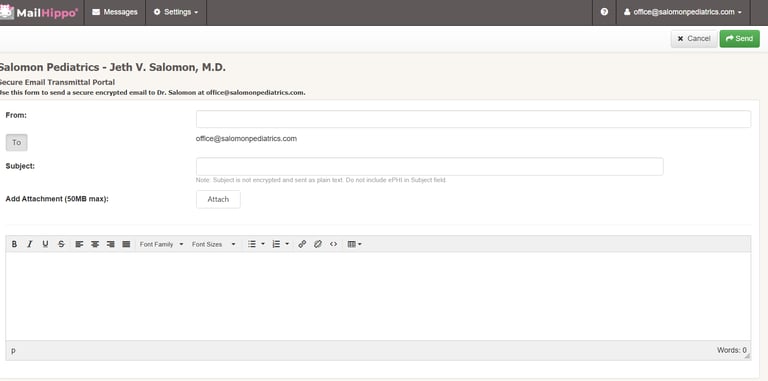Align text left
Image resolution: width=768 pixels, height=381 pixels.
pos(79,244)
